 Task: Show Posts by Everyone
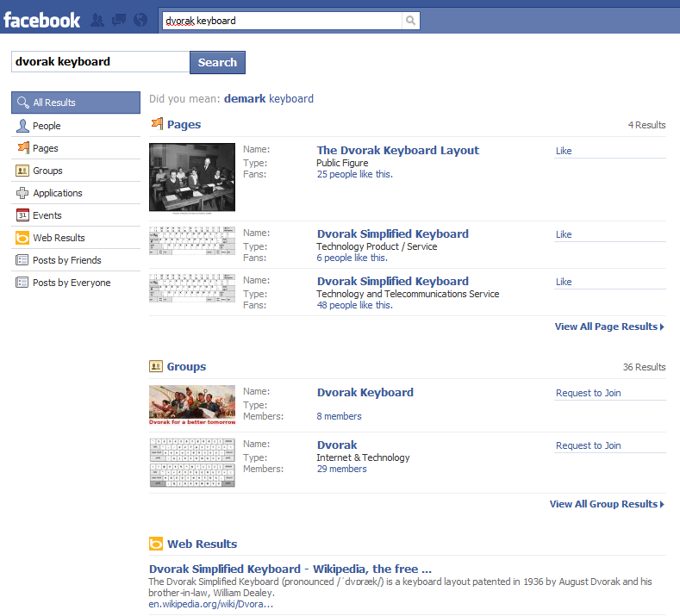[x=76, y=283]
